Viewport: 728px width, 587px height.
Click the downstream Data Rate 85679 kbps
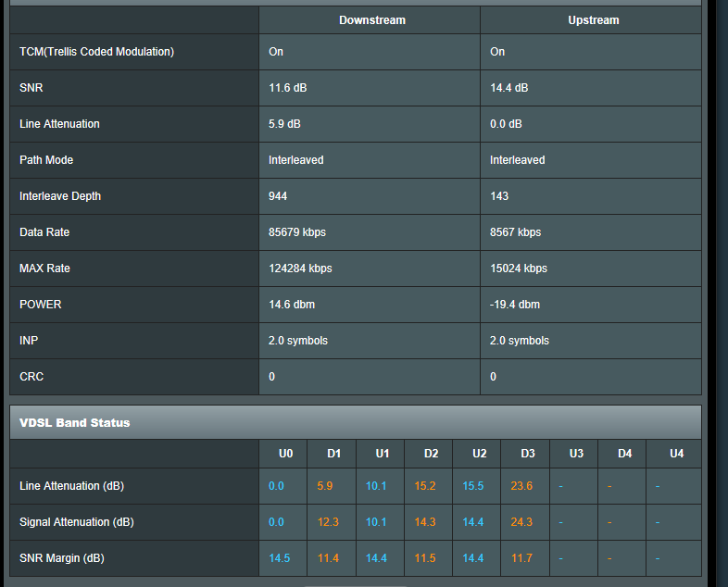(296, 232)
